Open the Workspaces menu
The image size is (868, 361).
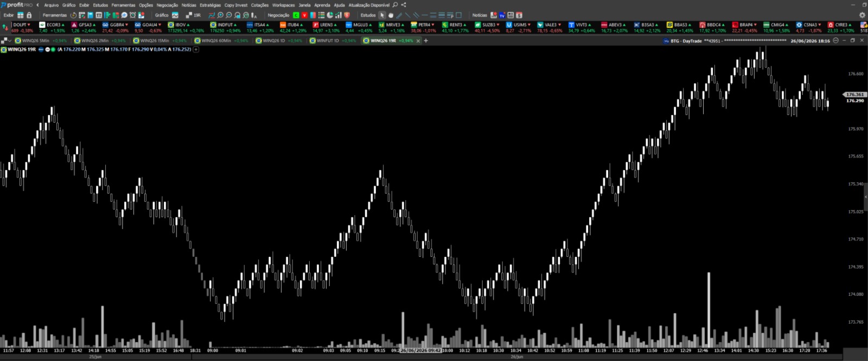point(284,5)
